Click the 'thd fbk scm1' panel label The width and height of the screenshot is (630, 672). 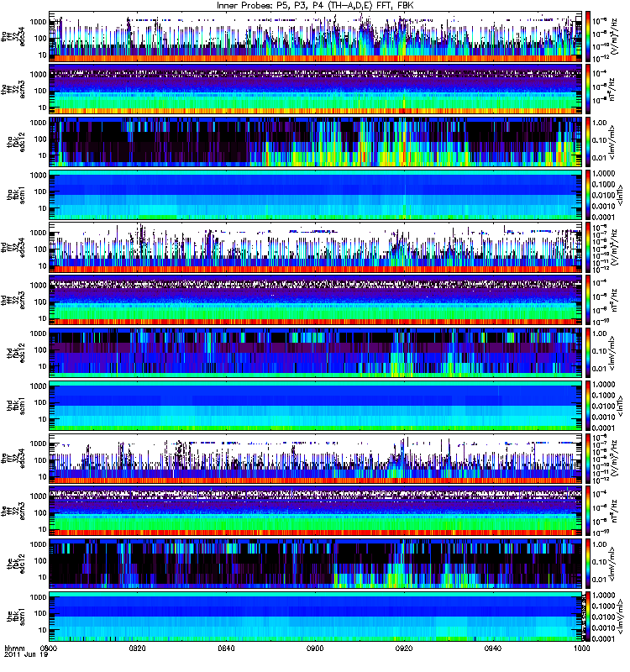pos(16,406)
